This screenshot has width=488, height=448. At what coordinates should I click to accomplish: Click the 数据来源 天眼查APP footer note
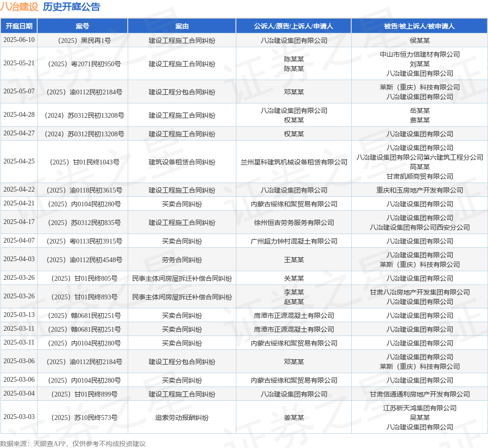click(x=73, y=444)
